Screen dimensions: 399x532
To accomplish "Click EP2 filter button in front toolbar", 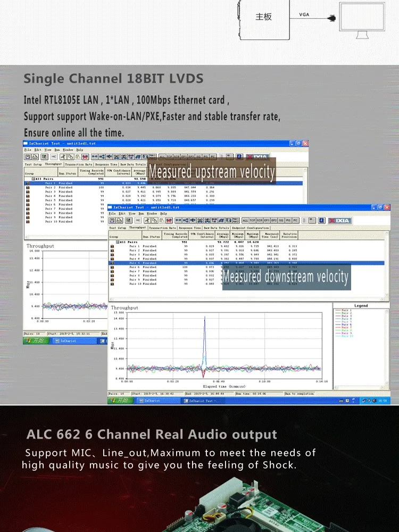I will 274,220.
